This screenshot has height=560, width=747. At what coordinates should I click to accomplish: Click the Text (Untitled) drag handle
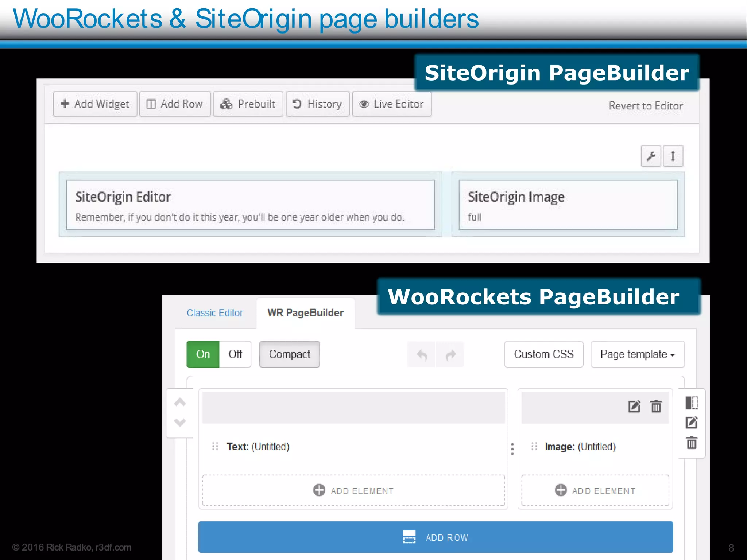215,446
